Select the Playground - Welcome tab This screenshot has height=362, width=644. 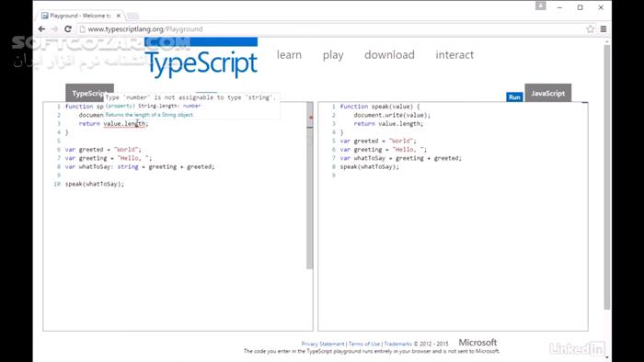tap(81, 16)
